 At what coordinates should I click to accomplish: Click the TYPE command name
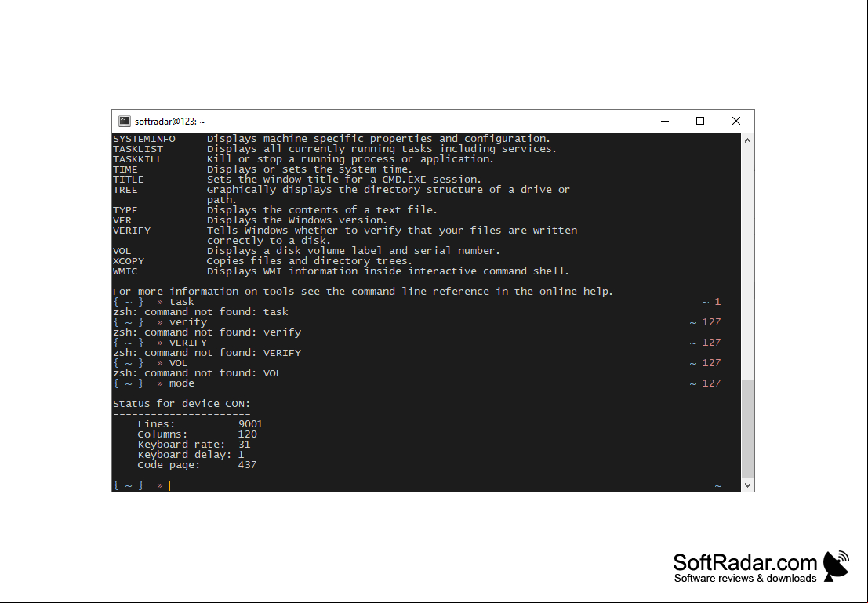(x=125, y=210)
